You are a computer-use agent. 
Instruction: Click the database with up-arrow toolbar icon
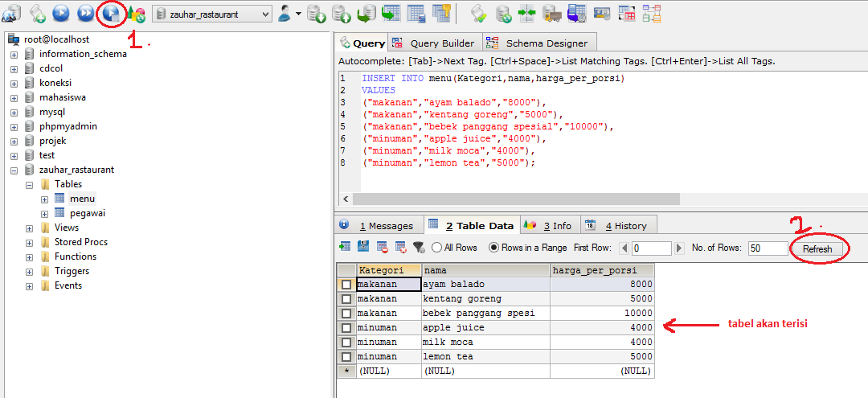click(342, 14)
